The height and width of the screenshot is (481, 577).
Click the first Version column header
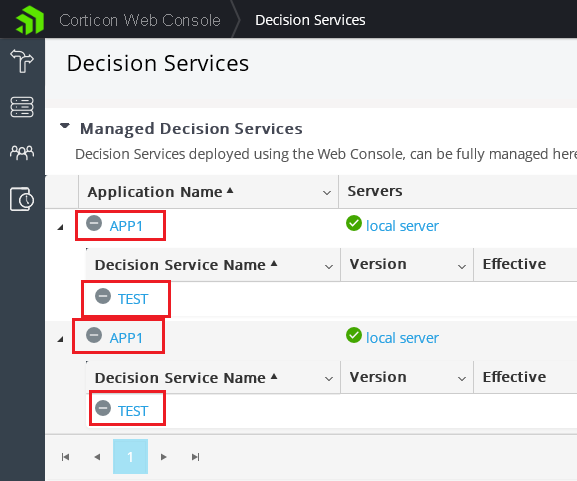[378, 264]
